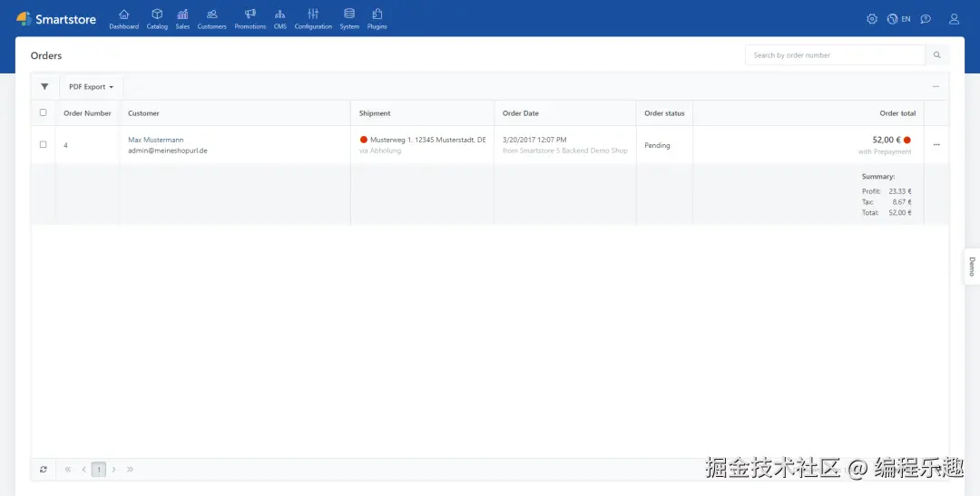The image size is (980, 496).
Task: Click the 'via Abholung' shipping text
Action: pyautogui.click(x=380, y=151)
